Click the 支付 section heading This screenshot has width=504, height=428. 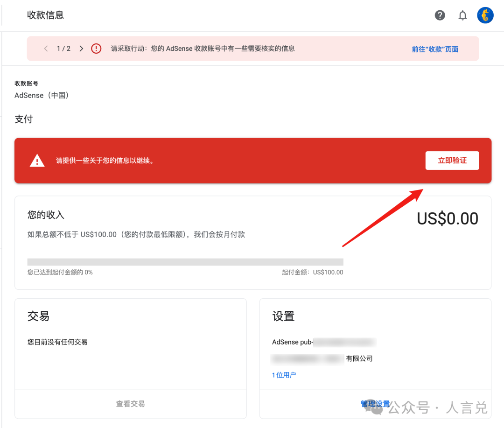[24, 119]
